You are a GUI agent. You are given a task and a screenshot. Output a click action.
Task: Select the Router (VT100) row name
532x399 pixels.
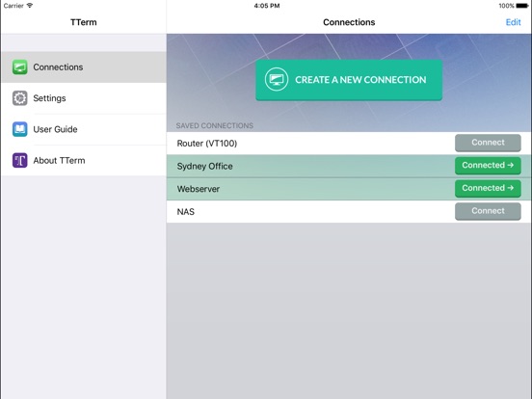pyautogui.click(x=207, y=144)
